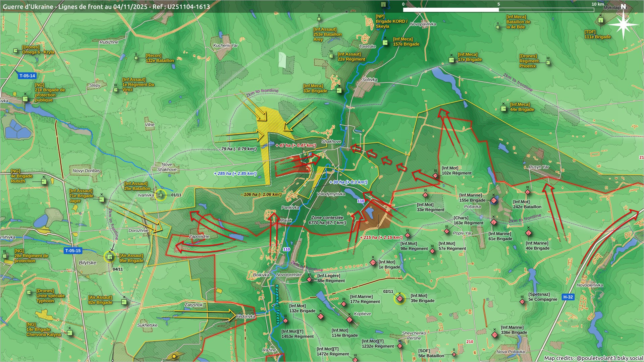This screenshot has width=644, height=362.
Task: Click the distance scale bar
Action: [498, 10]
